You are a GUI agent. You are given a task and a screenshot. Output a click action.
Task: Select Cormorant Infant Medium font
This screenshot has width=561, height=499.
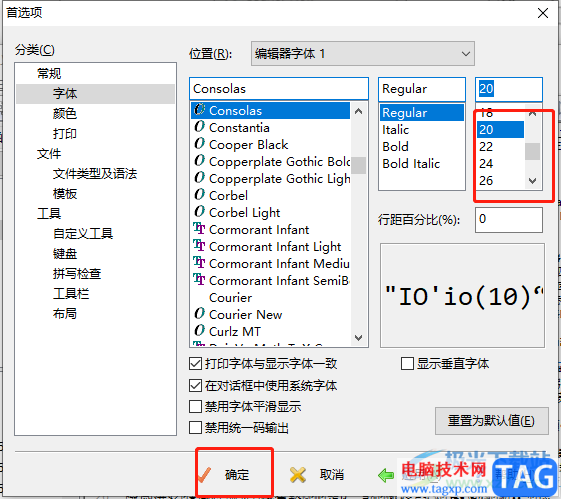point(270,264)
